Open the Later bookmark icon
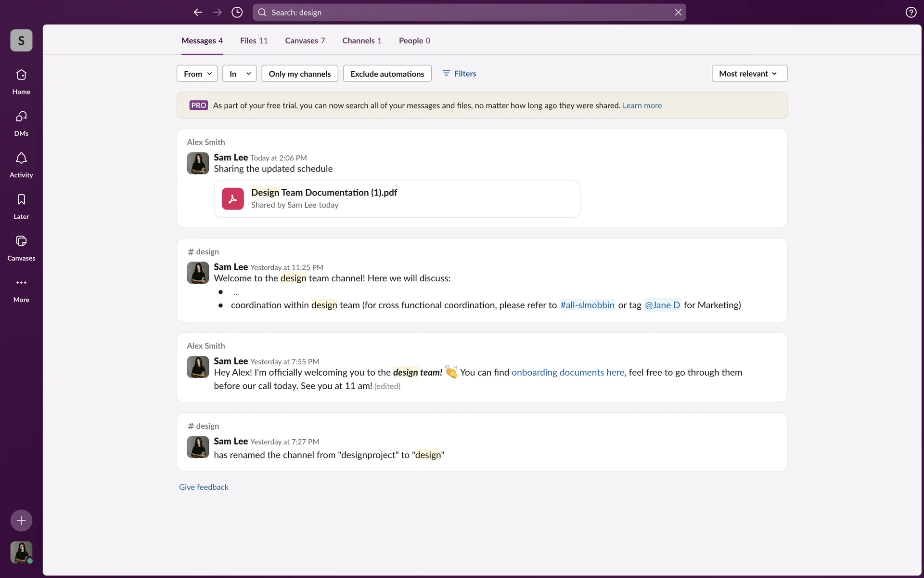924x578 pixels. [x=21, y=200]
